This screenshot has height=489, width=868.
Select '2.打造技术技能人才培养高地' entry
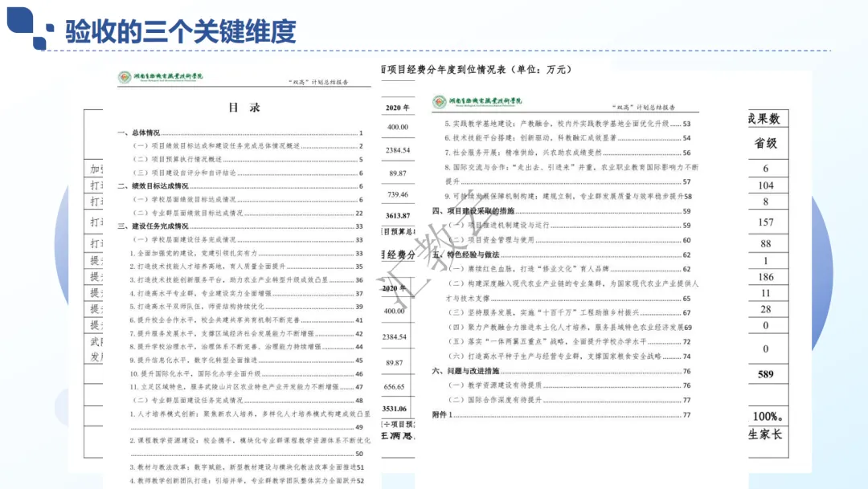pos(247,267)
